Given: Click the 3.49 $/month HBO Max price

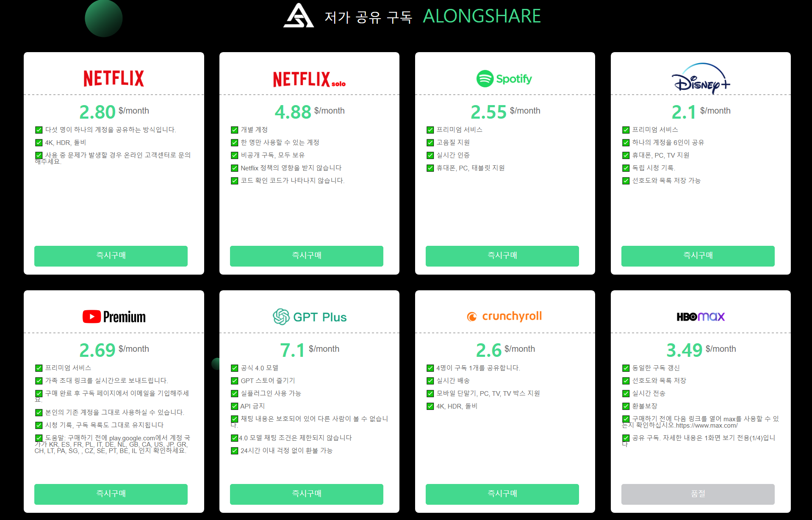Looking at the screenshot, I should click(701, 350).
